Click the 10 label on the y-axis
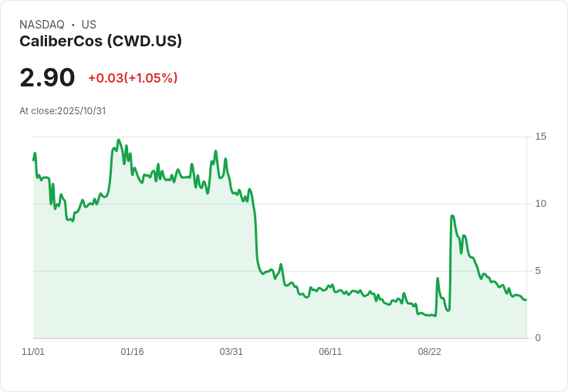Screen dimensions: 568x392 point(540,204)
